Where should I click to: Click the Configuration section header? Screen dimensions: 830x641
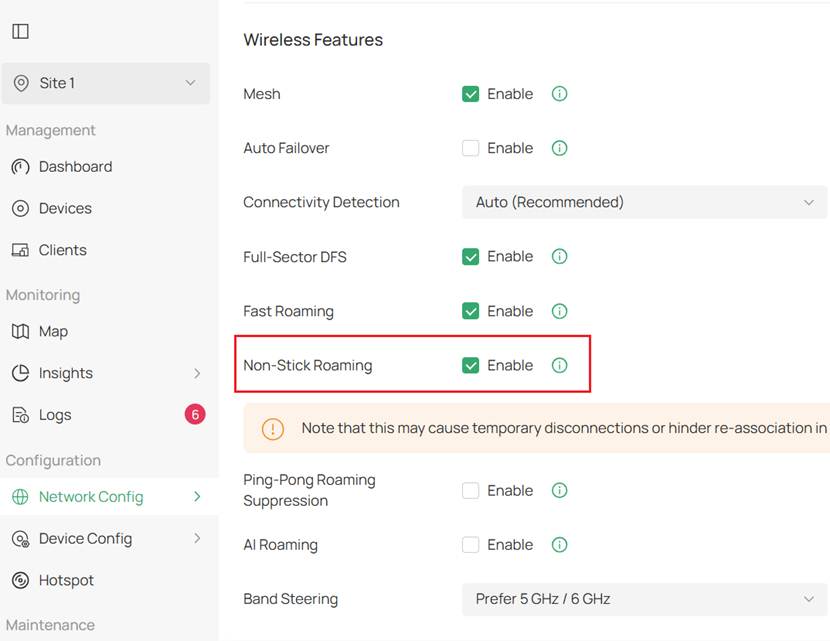53,460
